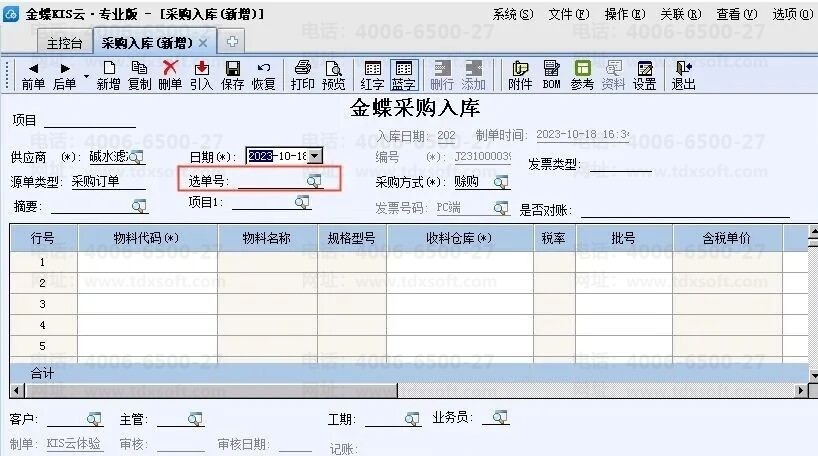
Task: Open lookup icon in 选单号 field
Action: (314, 181)
